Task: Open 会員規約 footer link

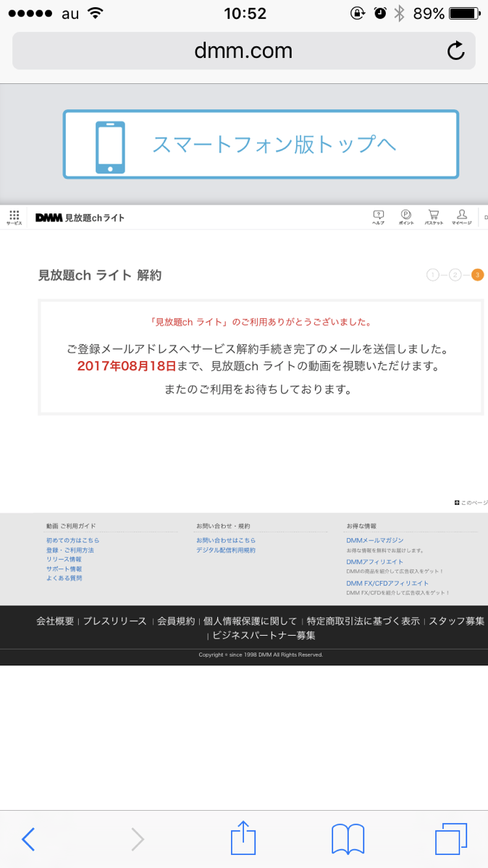Action: [176, 621]
